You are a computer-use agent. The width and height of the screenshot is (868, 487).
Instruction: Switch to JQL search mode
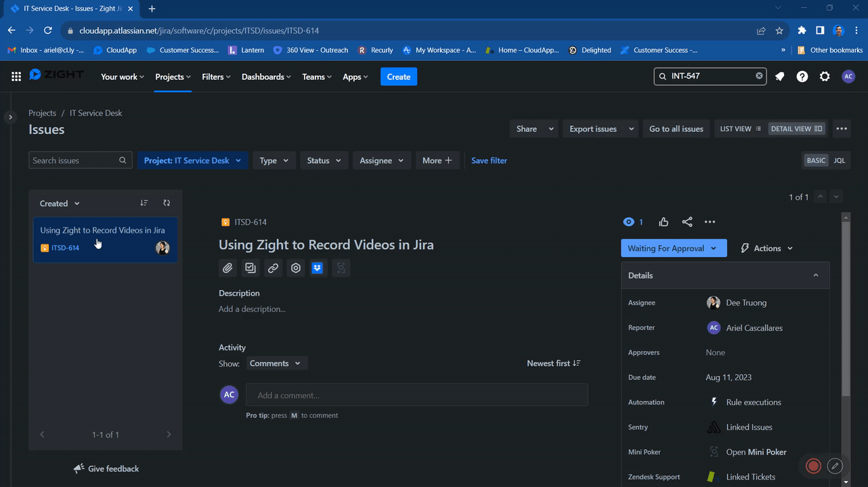tap(840, 160)
